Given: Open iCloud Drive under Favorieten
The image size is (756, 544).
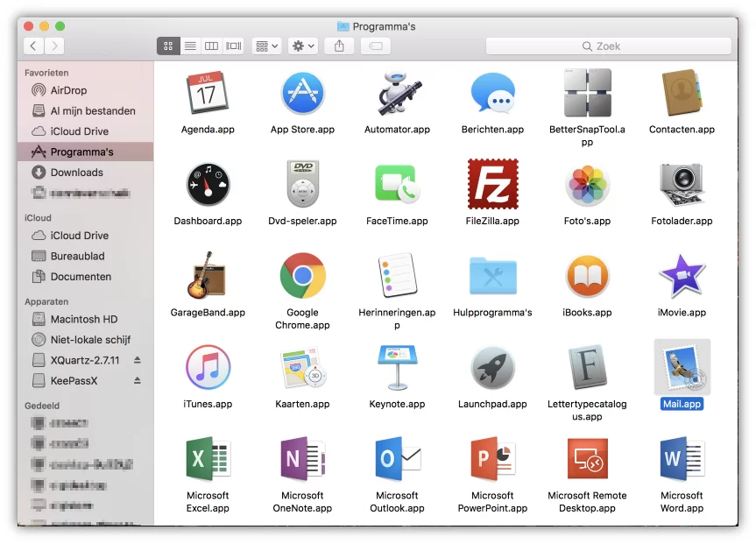Looking at the screenshot, I should (x=85, y=131).
